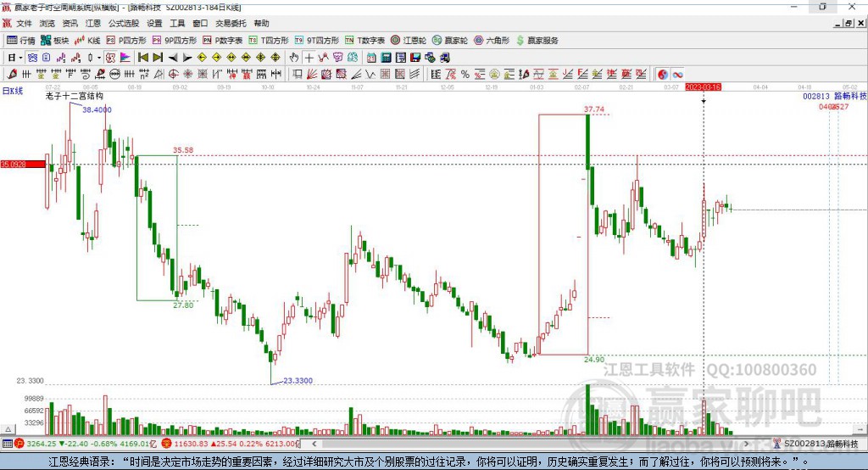Screen dimensions: 868x470
Task: Open the 9P四方形 tool
Action: [x=175, y=41]
